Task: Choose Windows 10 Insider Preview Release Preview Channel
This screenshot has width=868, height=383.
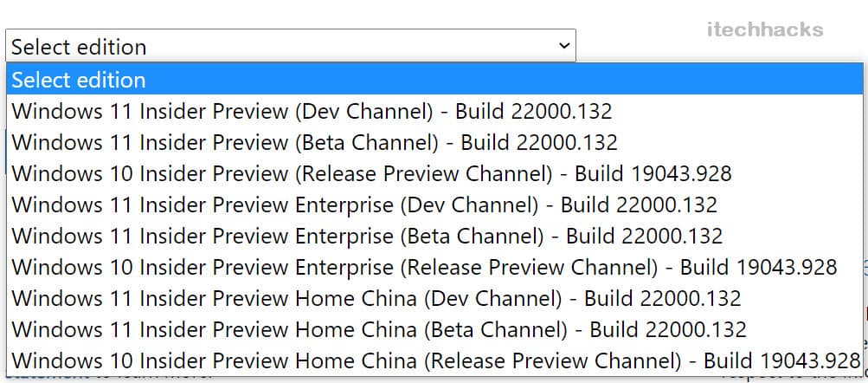Action: (x=371, y=173)
